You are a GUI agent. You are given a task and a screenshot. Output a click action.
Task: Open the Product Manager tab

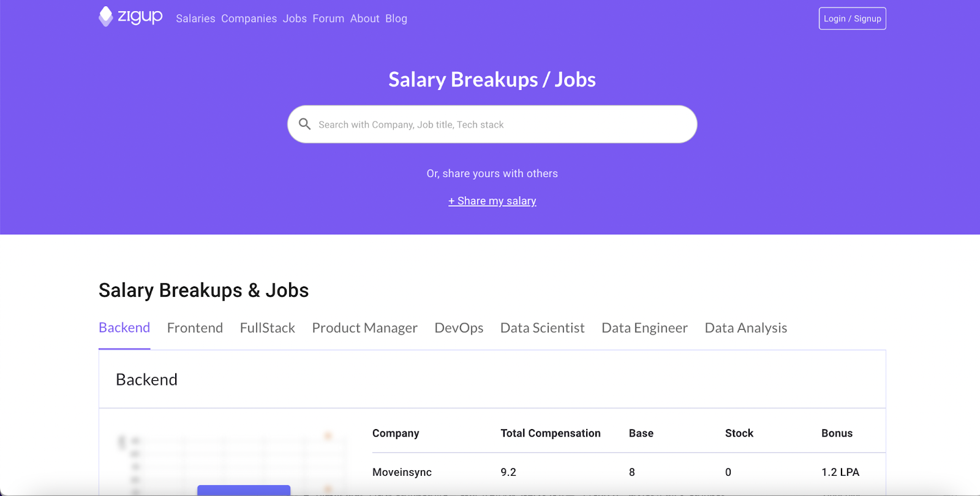point(364,328)
